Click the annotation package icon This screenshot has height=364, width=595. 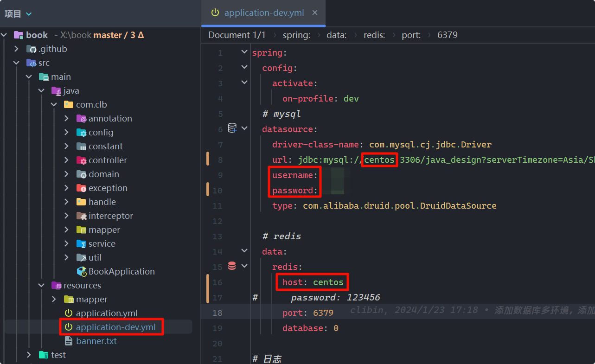(x=81, y=118)
